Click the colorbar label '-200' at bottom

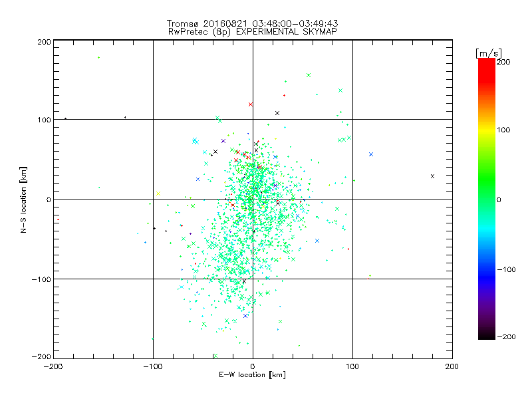(506, 336)
